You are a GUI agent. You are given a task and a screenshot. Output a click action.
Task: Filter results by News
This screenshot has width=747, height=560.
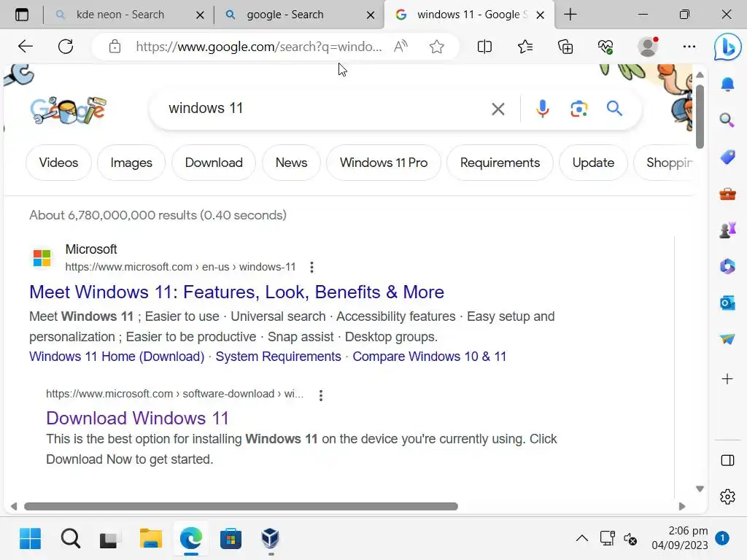(292, 163)
